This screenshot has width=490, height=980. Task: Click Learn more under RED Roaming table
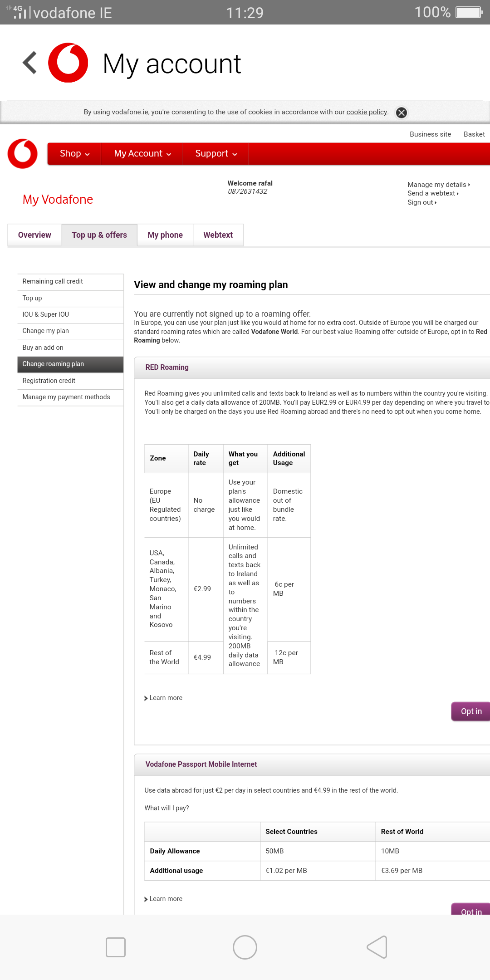click(x=166, y=698)
